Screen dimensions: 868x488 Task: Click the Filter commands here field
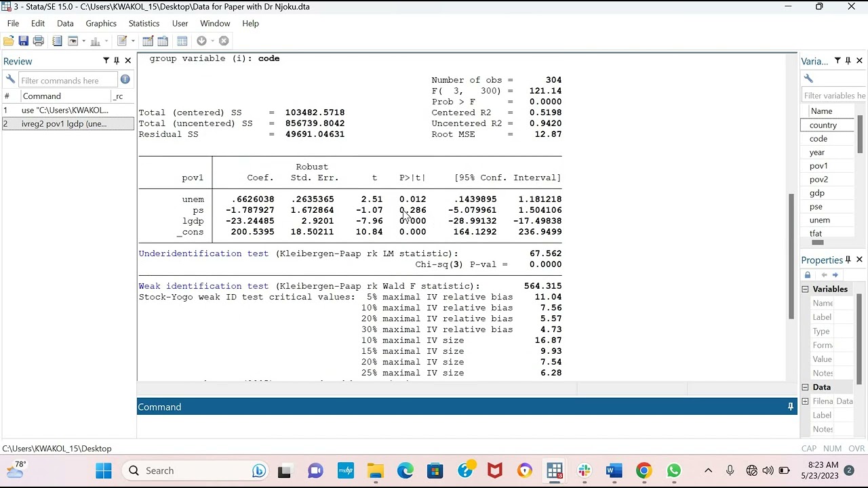coord(67,80)
